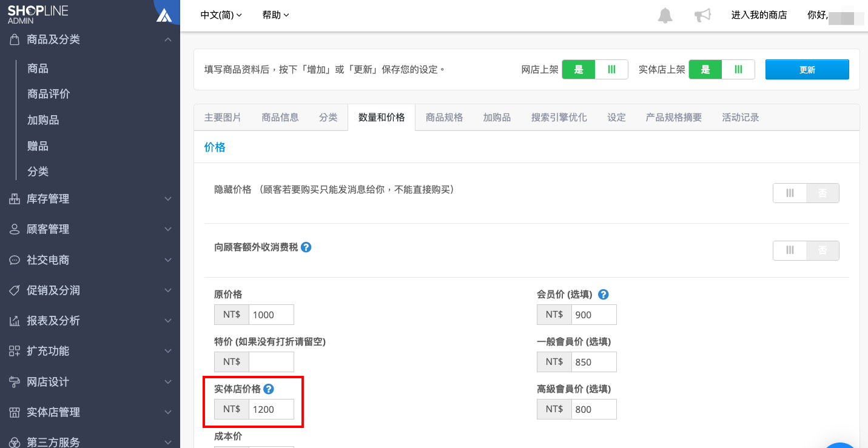Viewport: 868px width, 448px height.
Task: Expand the 扩充功能 sidebar section
Action: pyautogui.click(x=168, y=351)
